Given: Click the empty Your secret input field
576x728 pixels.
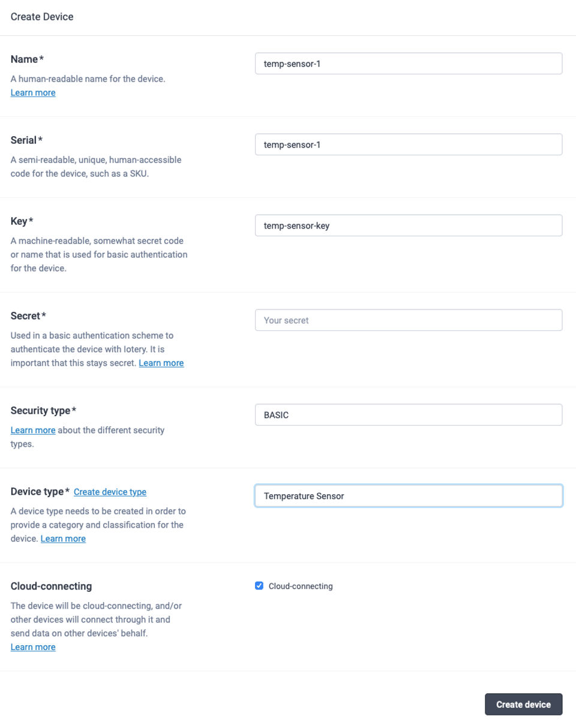Looking at the screenshot, I should [409, 320].
